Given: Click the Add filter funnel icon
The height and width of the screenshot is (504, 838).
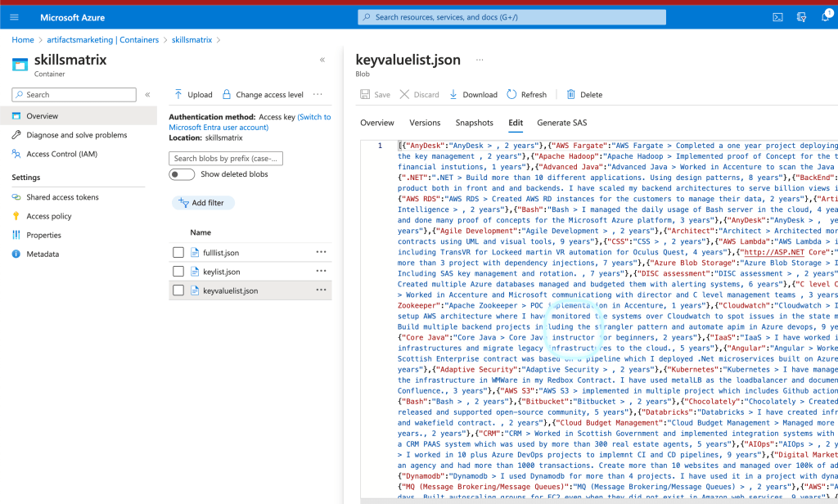Looking at the screenshot, I should (184, 203).
